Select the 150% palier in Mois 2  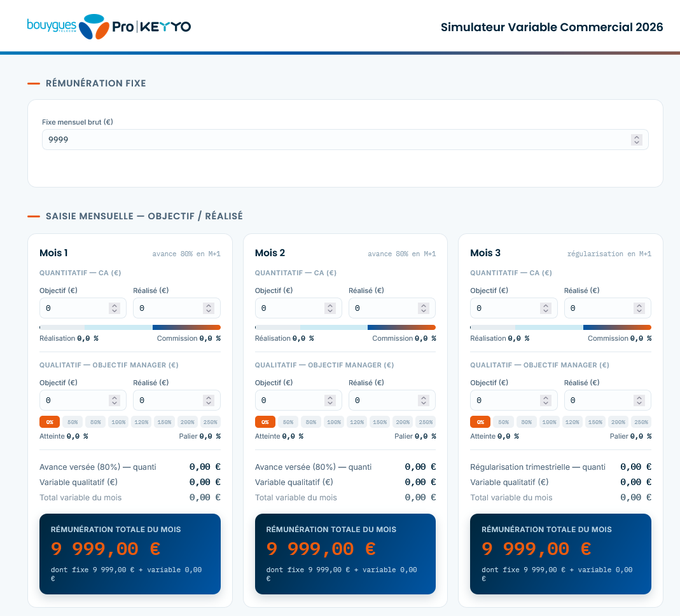tap(380, 422)
